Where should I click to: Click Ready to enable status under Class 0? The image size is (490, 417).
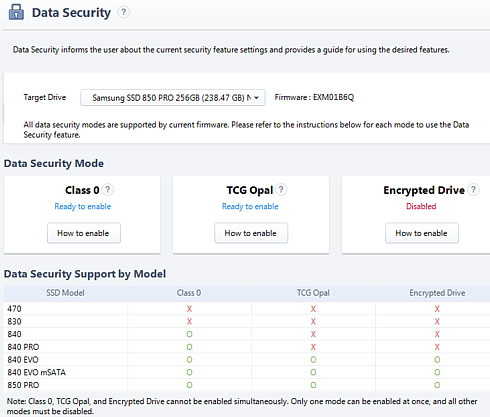tap(83, 206)
